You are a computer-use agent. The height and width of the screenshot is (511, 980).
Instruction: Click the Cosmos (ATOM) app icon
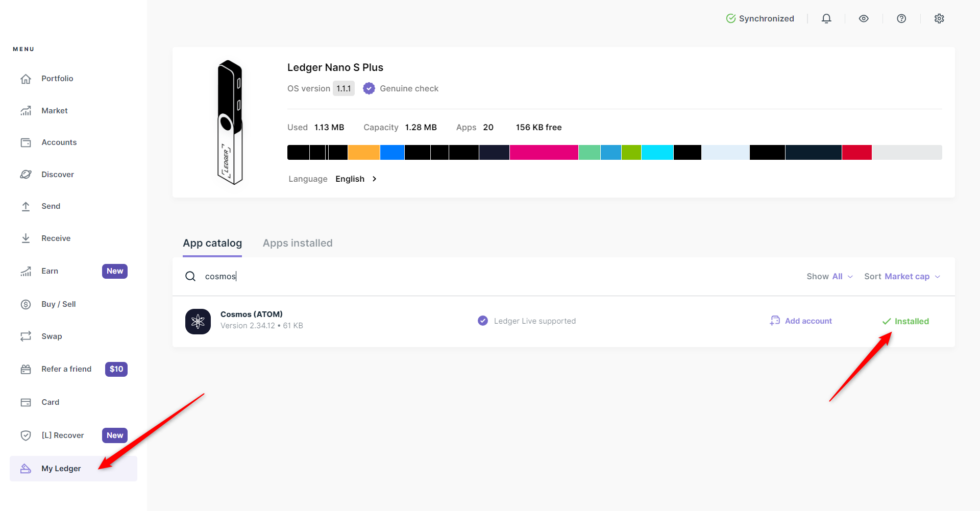click(x=198, y=321)
